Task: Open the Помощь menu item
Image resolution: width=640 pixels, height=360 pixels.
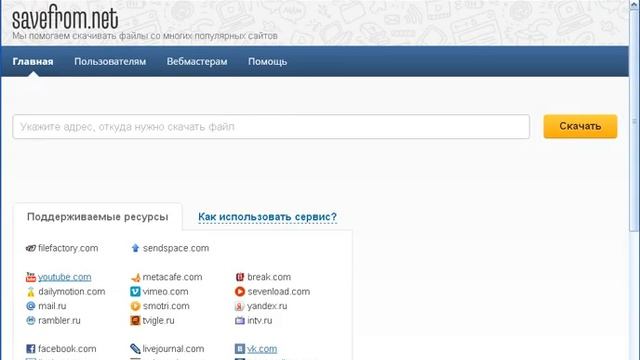Action: point(267,62)
